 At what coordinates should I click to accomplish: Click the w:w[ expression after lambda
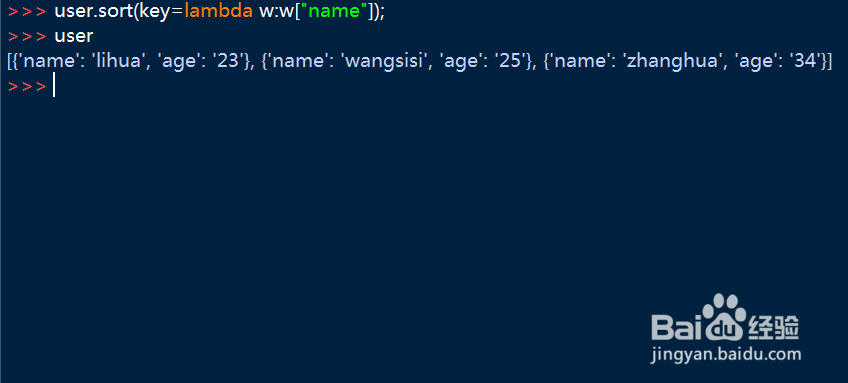coord(280,11)
